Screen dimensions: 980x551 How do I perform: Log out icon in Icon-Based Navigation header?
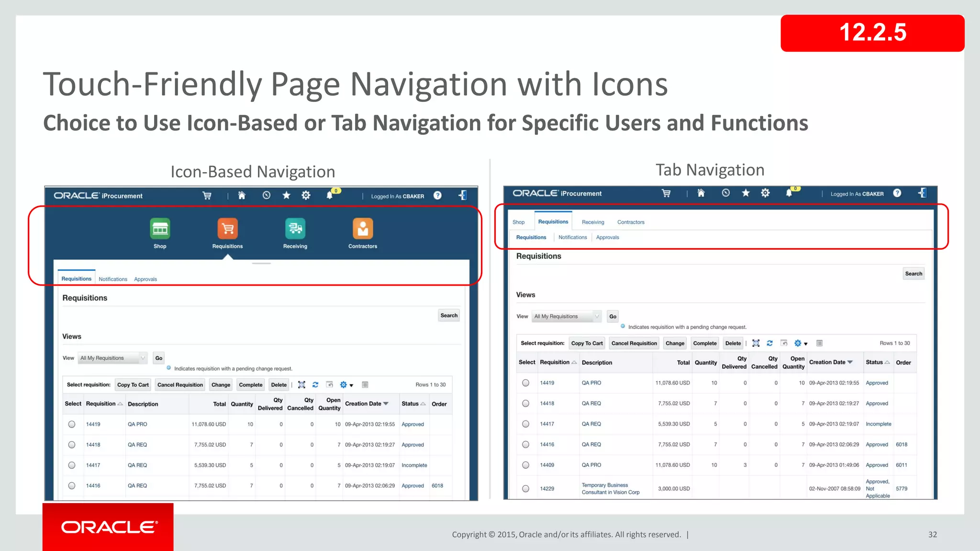coord(462,195)
